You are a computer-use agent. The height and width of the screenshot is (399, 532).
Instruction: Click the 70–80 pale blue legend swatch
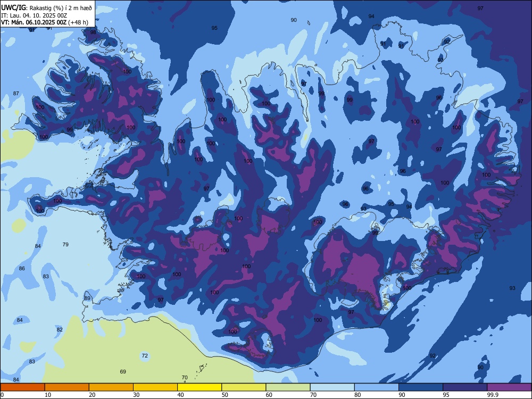click(x=332, y=387)
